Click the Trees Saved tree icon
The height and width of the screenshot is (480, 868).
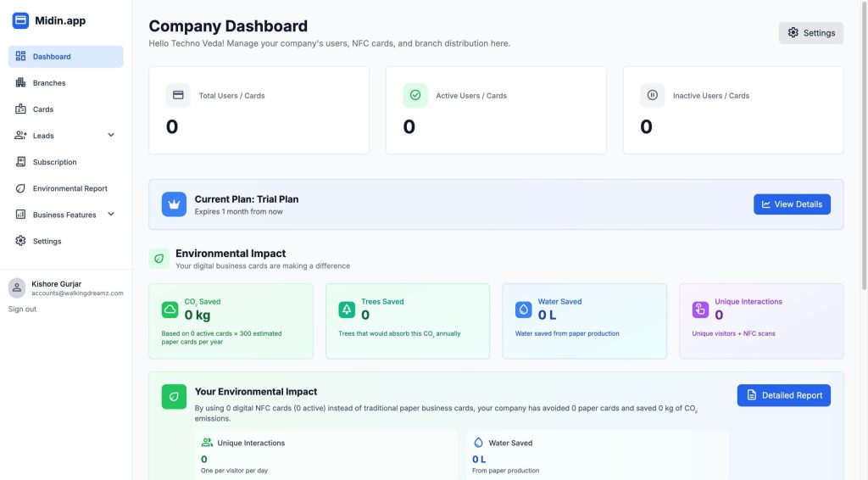(347, 310)
